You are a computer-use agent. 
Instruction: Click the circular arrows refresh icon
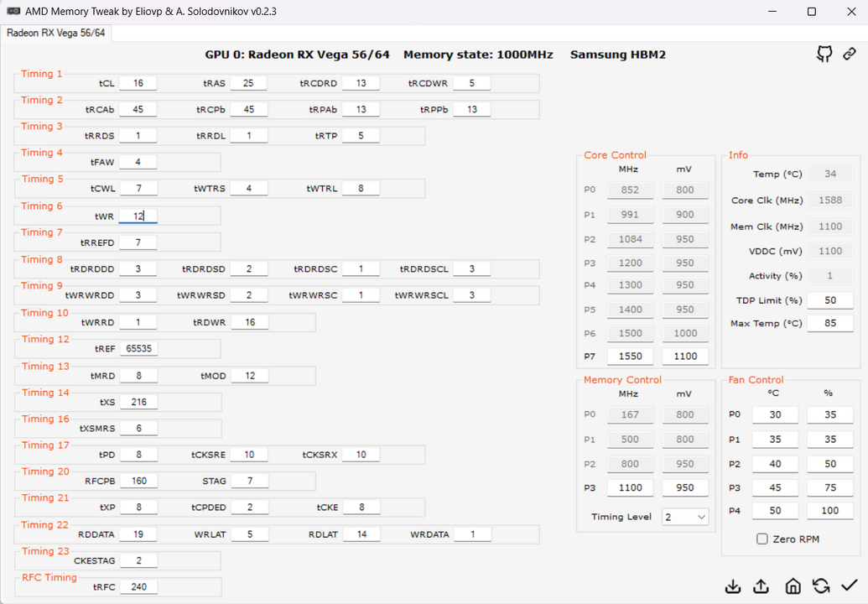click(x=821, y=586)
